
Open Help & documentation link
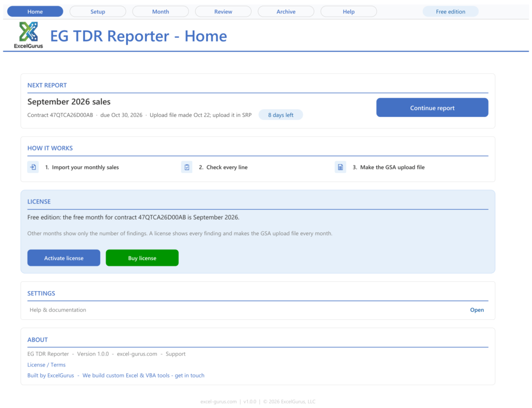click(x=477, y=310)
